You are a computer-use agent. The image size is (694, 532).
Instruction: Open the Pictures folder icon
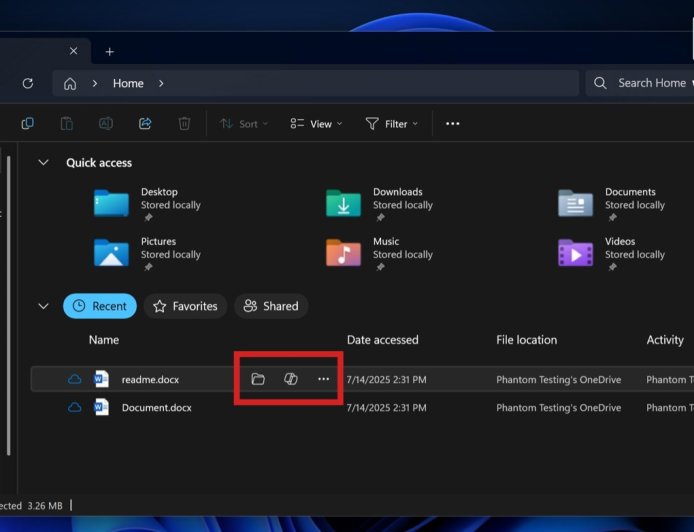point(111,253)
